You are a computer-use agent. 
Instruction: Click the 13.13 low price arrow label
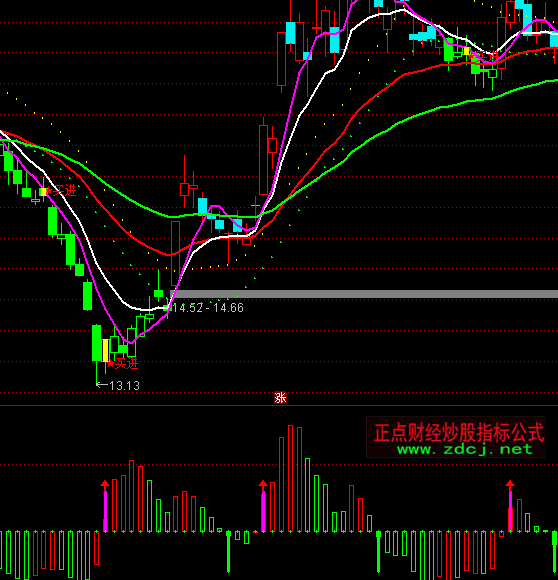[x=118, y=385]
